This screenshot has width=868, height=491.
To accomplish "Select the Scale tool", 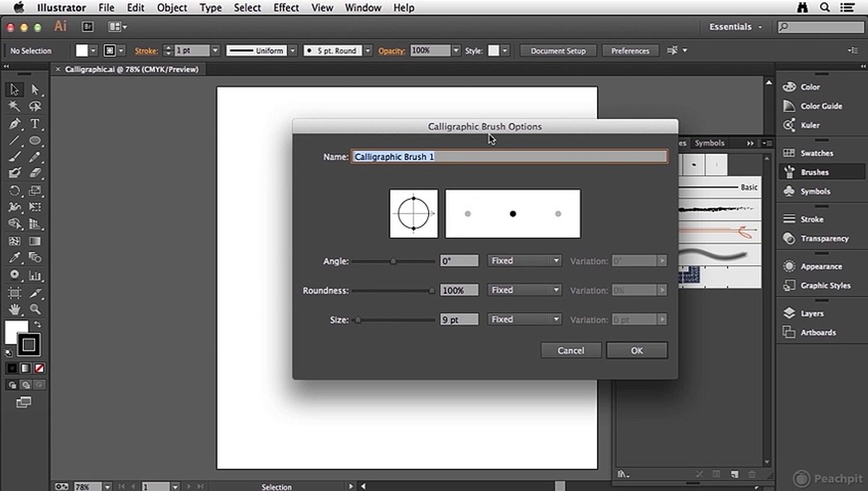I will tap(35, 191).
